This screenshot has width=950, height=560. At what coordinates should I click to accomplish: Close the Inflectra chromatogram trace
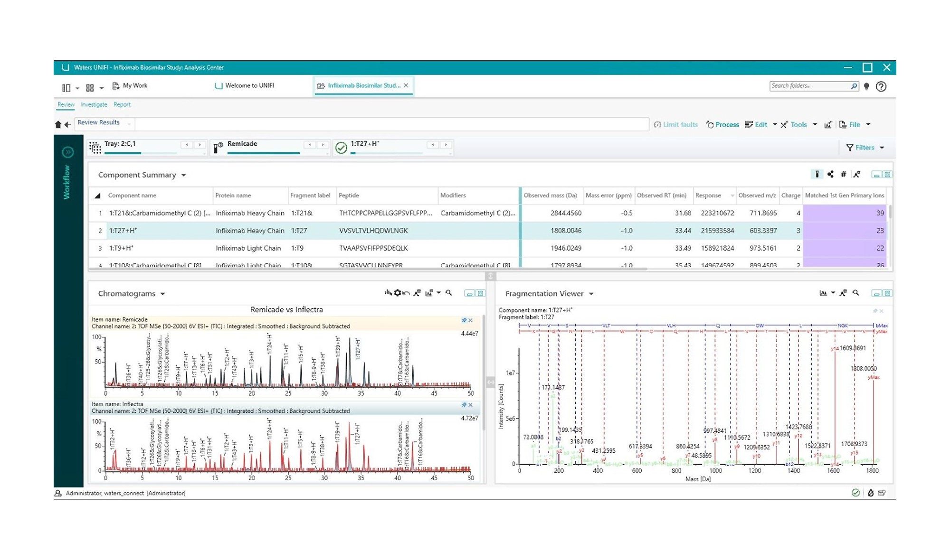click(470, 405)
